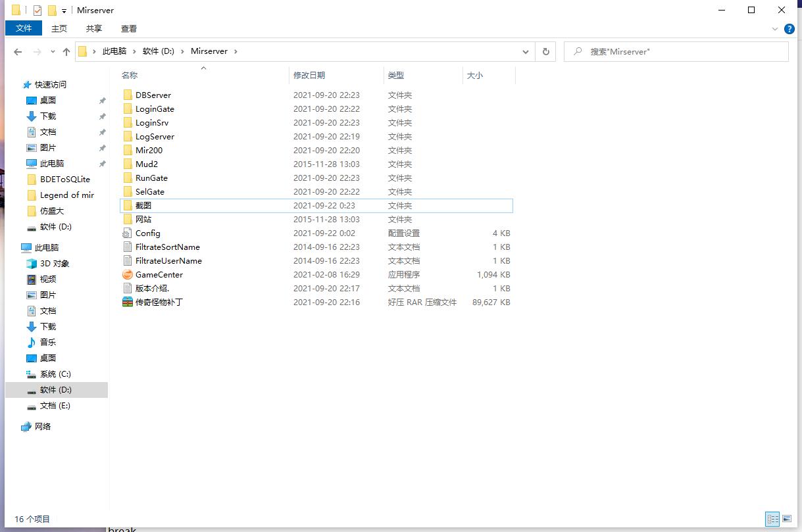Click 软件 (D:) in the address breadcrumb

pos(159,51)
